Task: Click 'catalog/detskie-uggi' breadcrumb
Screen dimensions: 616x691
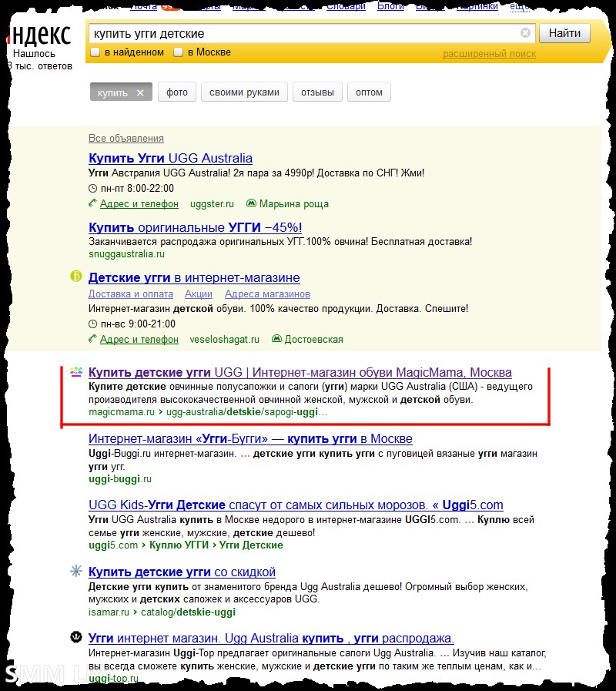Action: [188, 612]
